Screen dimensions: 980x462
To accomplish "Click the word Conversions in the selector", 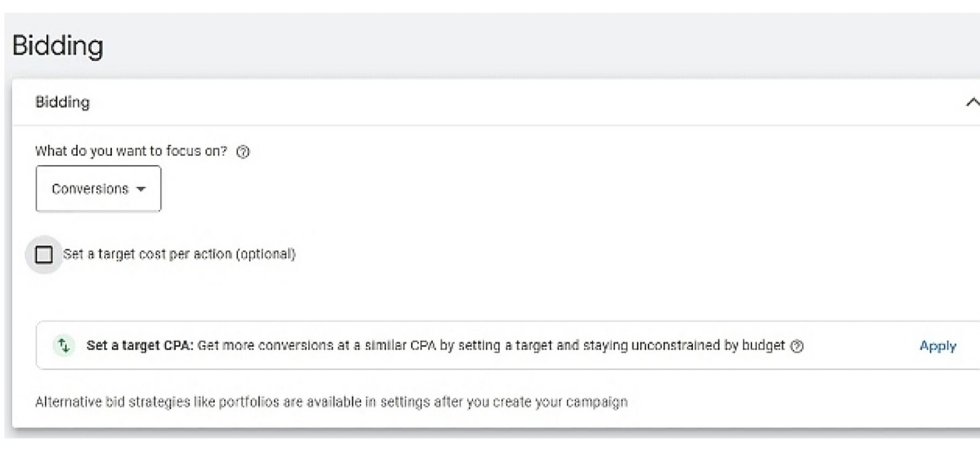I will 89,189.
